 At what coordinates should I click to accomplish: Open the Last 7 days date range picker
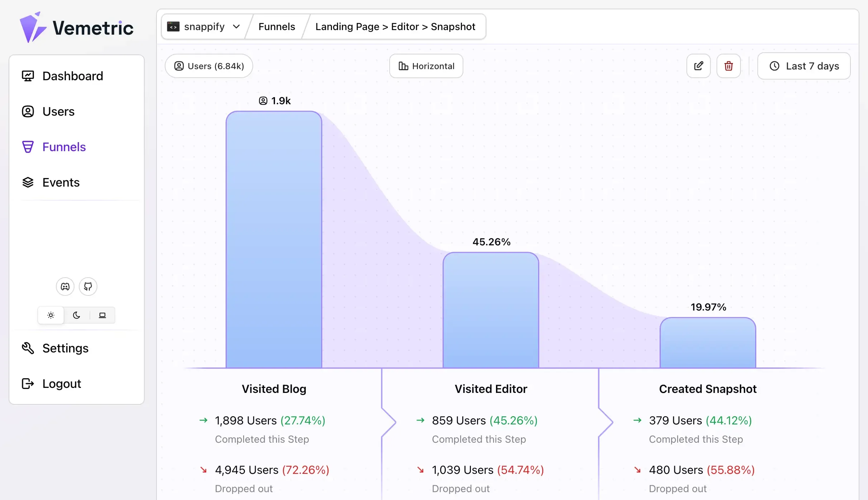click(x=804, y=66)
